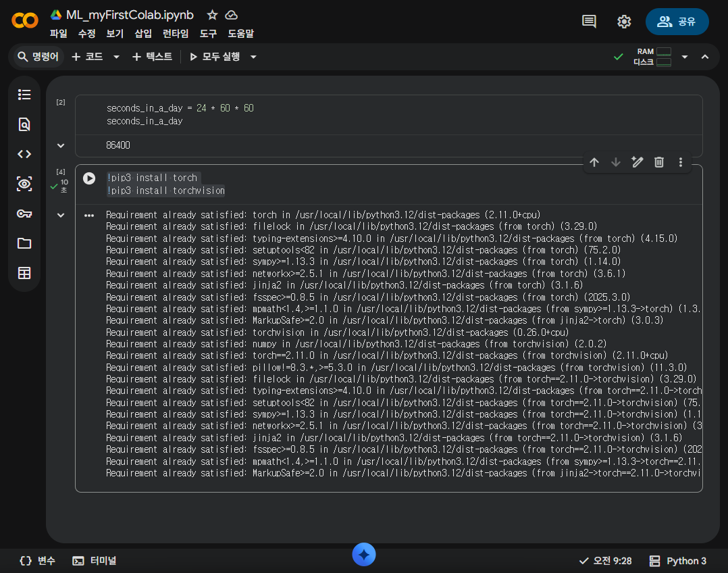The image size is (728, 573).
Task: Move the cell down with the down arrow
Action: [616, 162]
